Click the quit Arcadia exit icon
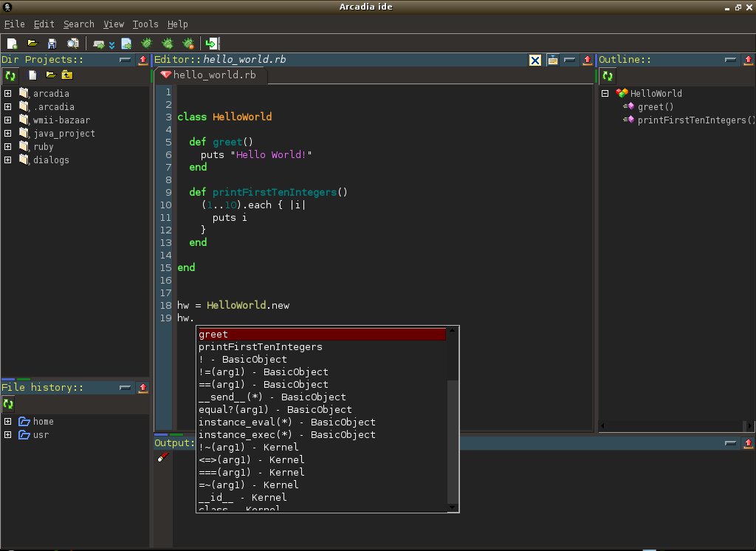The width and height of the screenshot is (756, 551). 213,44
